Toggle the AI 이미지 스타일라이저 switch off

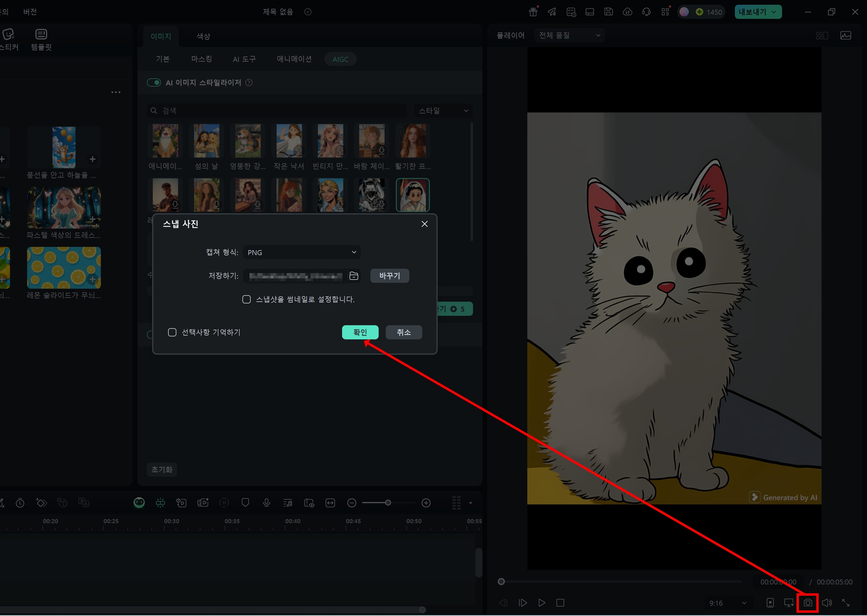point(154,83)
